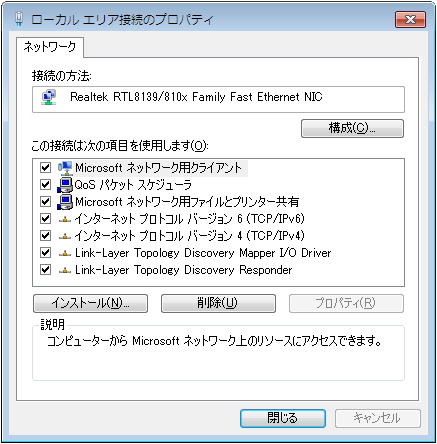Viewport: 437px width, 444px height.
Task: Click the 削除(U) button
Action: point(218,303)
